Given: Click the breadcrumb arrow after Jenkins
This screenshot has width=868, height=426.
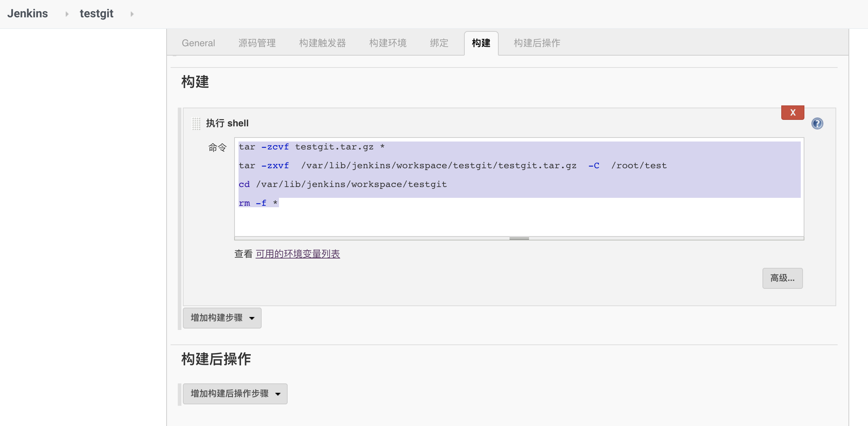Looking at the screenshot, I should [x=67, y=14].
